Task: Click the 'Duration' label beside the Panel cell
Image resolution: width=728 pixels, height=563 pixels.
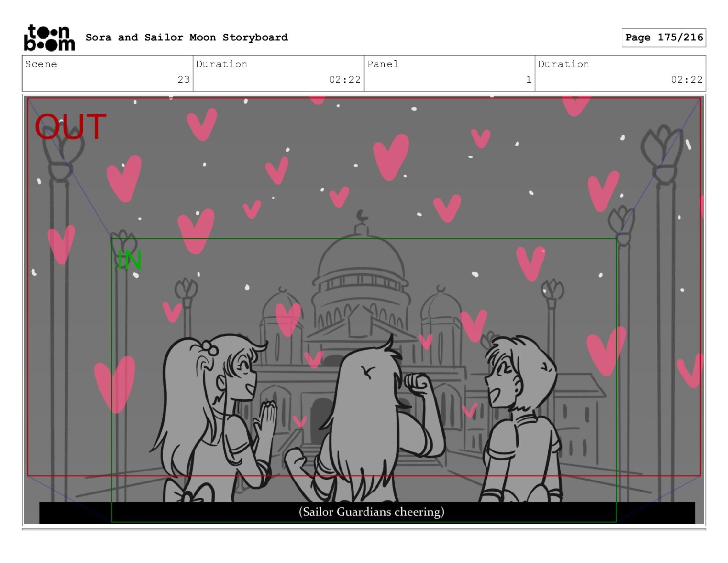Action: (563, 64)
